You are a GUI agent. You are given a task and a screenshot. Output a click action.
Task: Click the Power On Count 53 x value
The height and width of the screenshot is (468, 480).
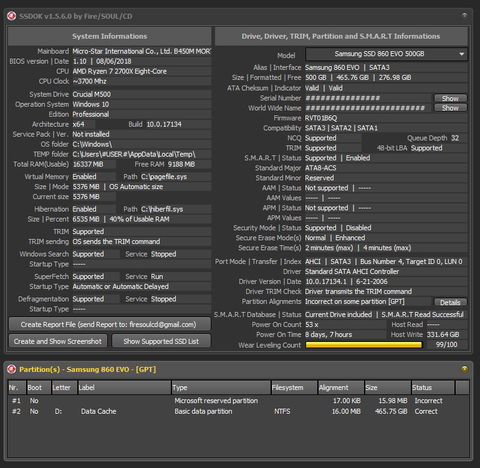pyautogui.click(x=312, y=324)
